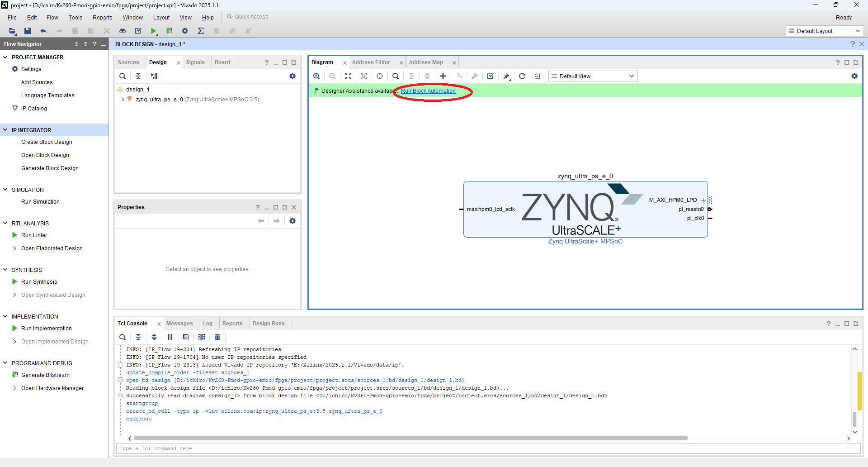This screenshot has width=868, height=467.
Task: Zoom out on the block diagram
Action: 332,76
